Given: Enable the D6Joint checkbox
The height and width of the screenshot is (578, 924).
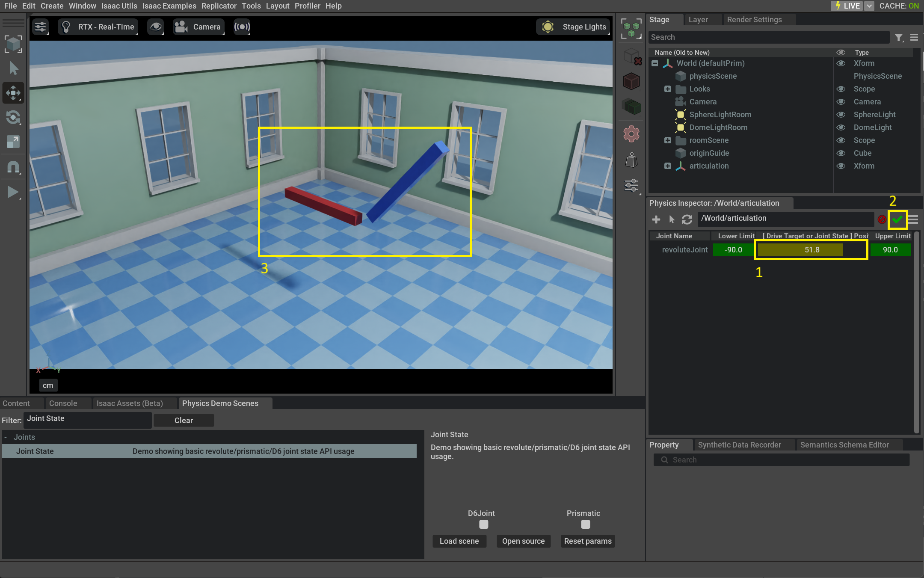Looking at the screenshot, I should click(x=483, y=524).
